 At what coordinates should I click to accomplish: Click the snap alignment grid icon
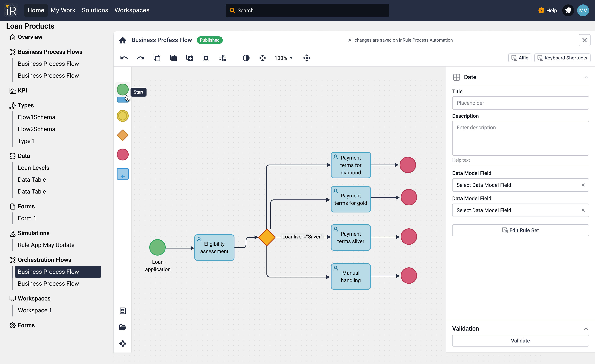pyautogui.click(x=222, y=58)
